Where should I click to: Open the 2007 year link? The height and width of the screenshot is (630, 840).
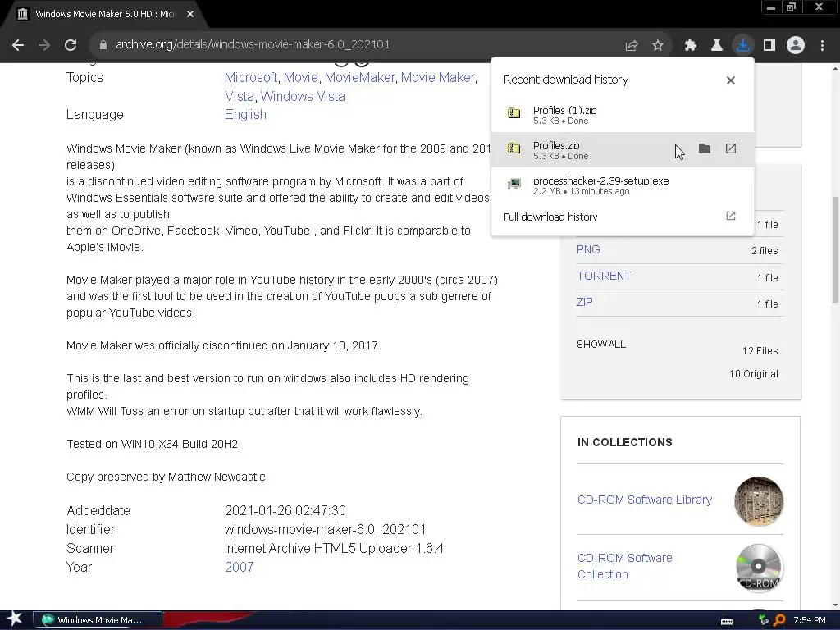click(239, 568)
